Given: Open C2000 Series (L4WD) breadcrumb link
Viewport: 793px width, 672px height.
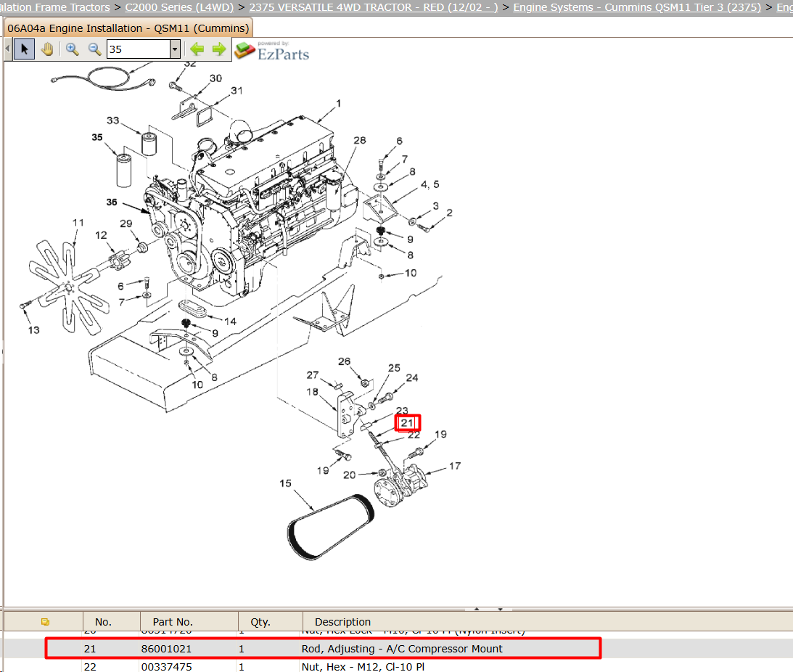Looking at the screenshot, I should tap(179, 7).
